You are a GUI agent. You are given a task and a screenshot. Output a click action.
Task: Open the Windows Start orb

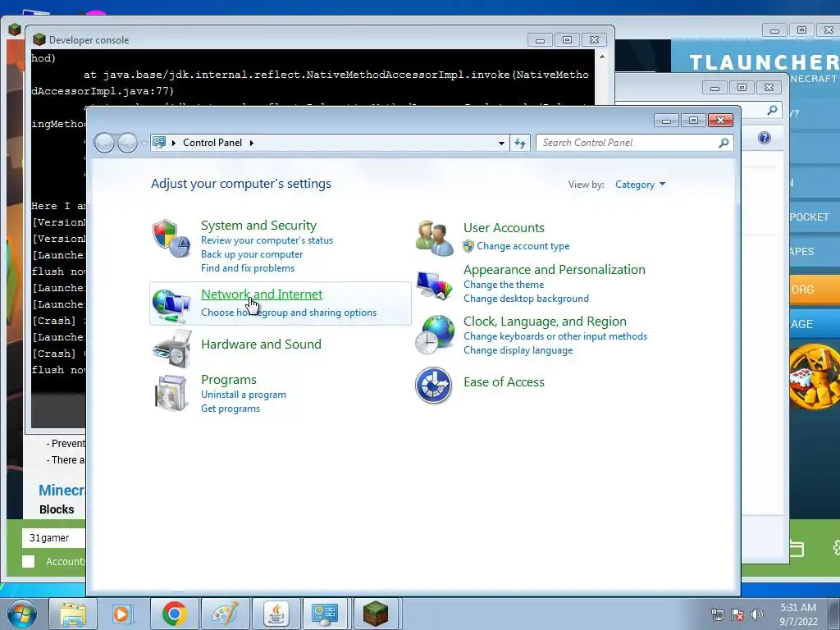coord(22,614)
